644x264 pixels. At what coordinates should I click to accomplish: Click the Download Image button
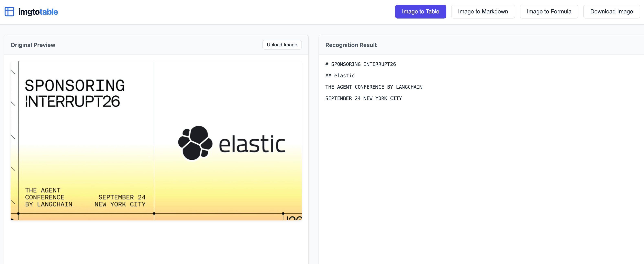(611, 11)
